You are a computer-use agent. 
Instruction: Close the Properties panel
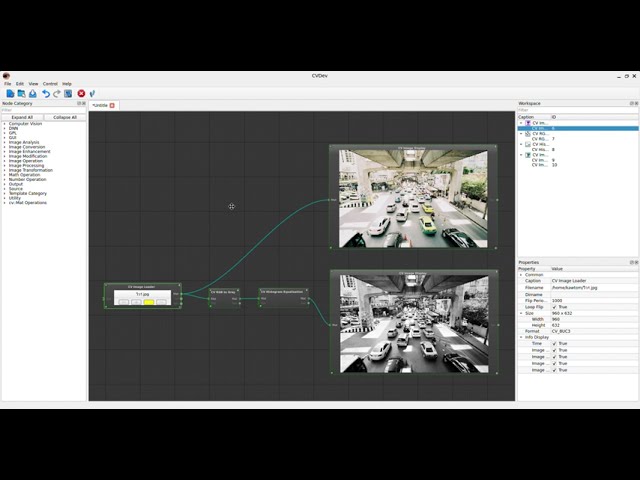(x=636, y=262)
